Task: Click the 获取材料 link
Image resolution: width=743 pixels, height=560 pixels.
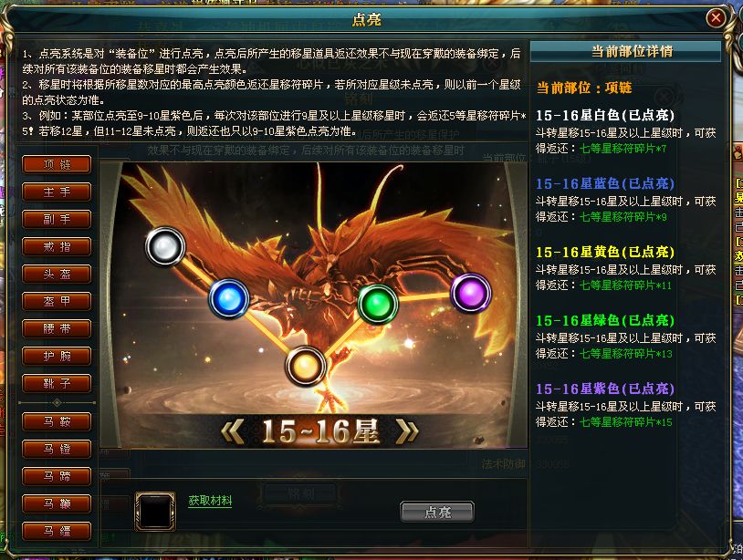Action: [210, 501]
